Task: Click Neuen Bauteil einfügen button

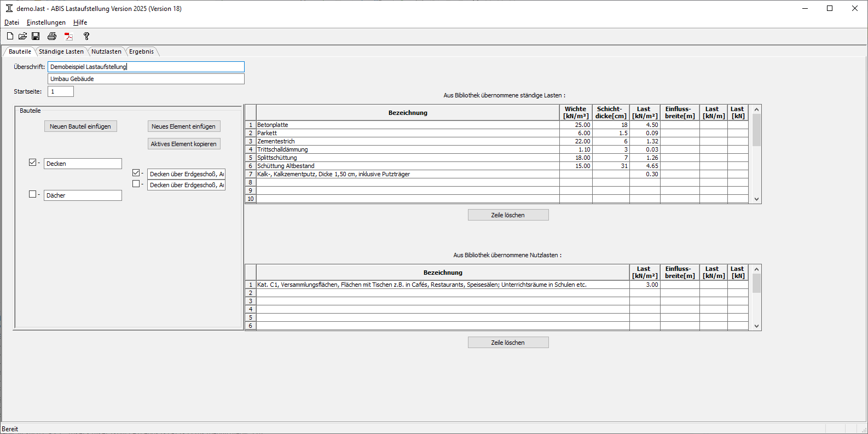Action: tap(80, 126)
